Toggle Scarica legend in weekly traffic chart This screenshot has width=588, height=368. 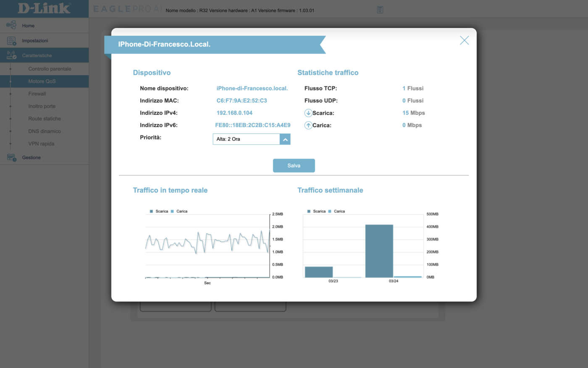[316, 211]
